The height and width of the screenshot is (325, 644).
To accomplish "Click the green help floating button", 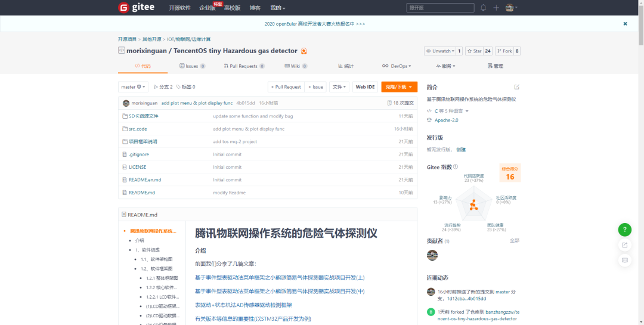I will 625,230.
